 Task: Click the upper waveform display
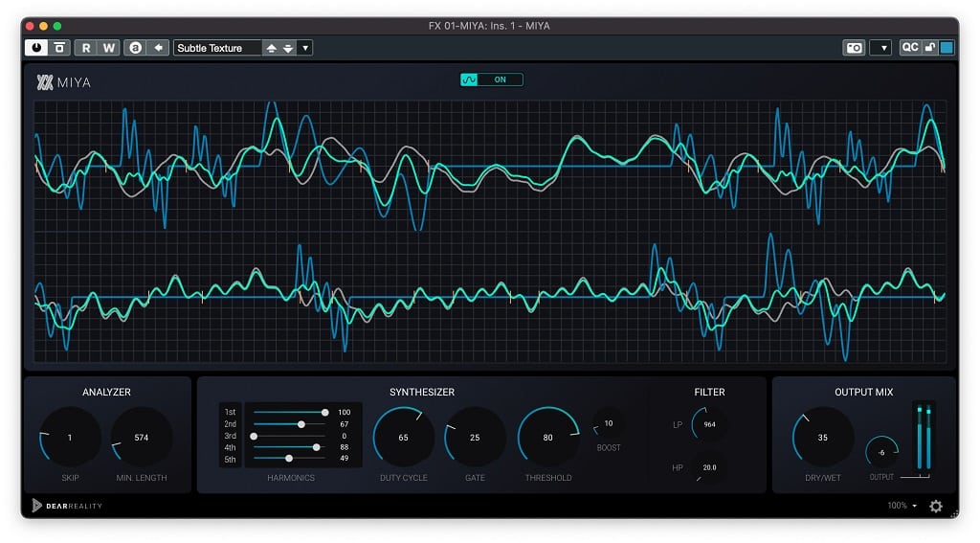[490, 166]
